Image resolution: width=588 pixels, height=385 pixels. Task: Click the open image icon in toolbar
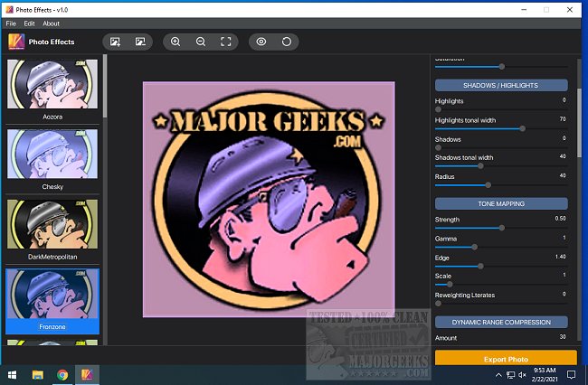[115, 42]
